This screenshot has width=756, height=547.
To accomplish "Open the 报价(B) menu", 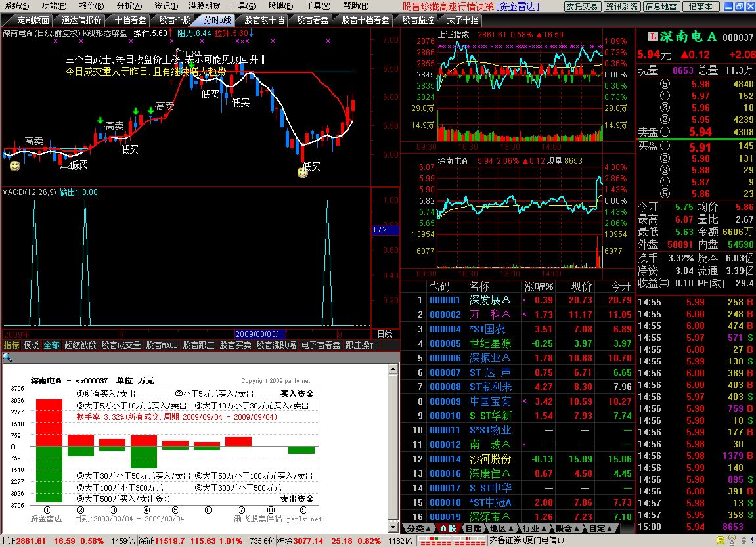I will pos(91,6).
